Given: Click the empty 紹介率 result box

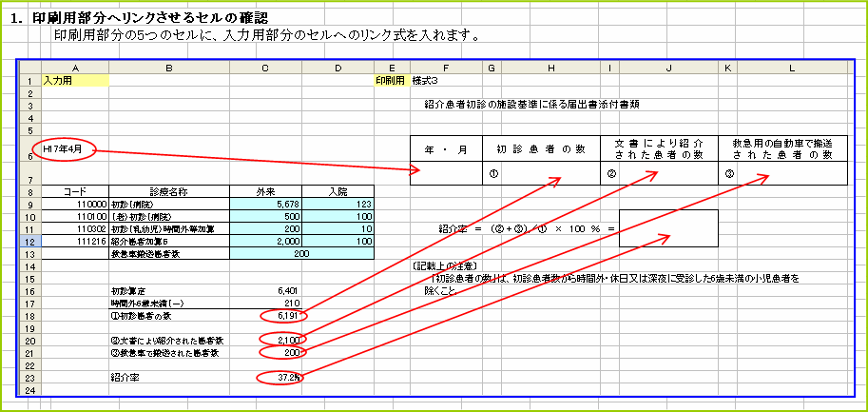Looking at the screenshot, I should click(668, 228).
